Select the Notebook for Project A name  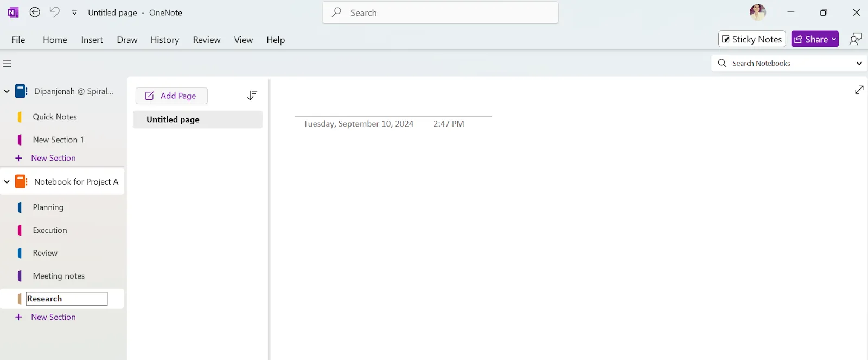tap(76, 182)
